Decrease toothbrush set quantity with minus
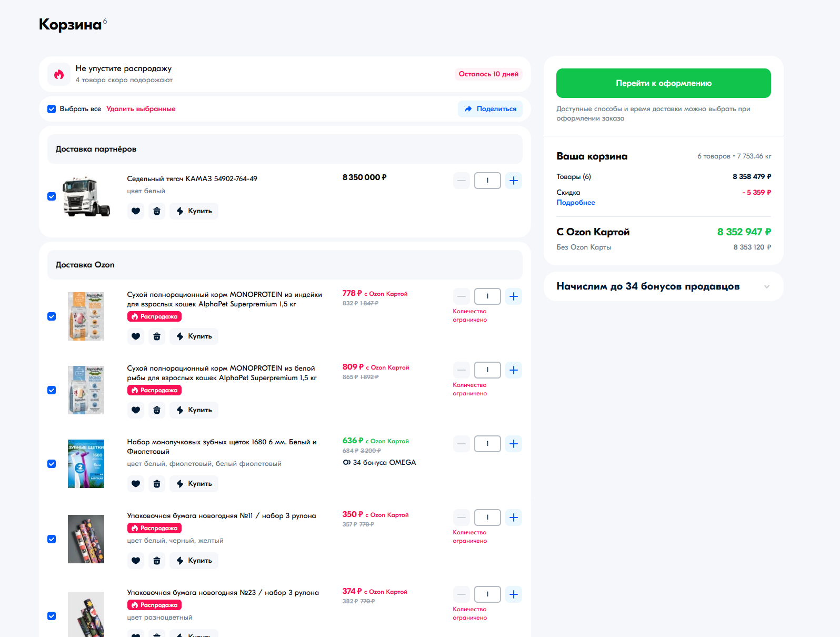Viewport: 840px width, 637px height. (x=462, y=444)
